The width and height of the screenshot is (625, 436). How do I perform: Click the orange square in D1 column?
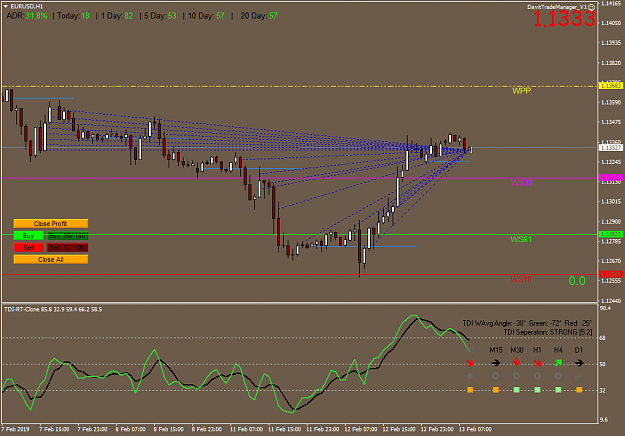(579, 390)
